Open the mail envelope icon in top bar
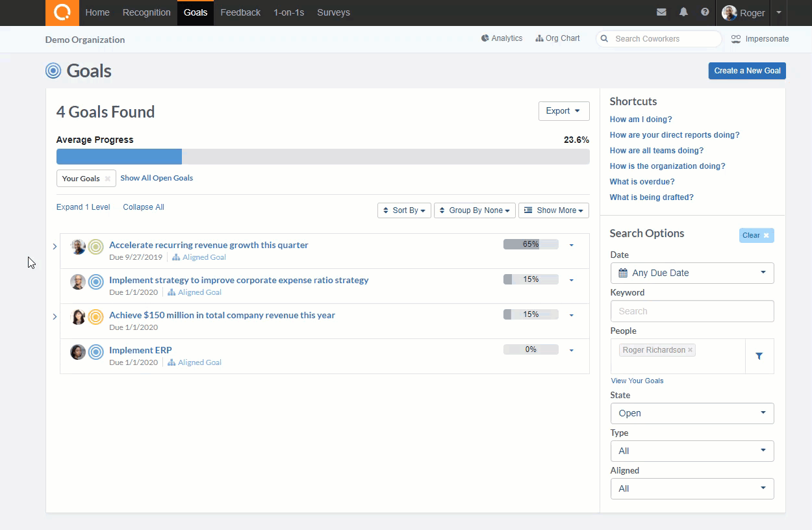Image resolution: width=812 pixels, height=530 pixels. click(x=661, y=12)
